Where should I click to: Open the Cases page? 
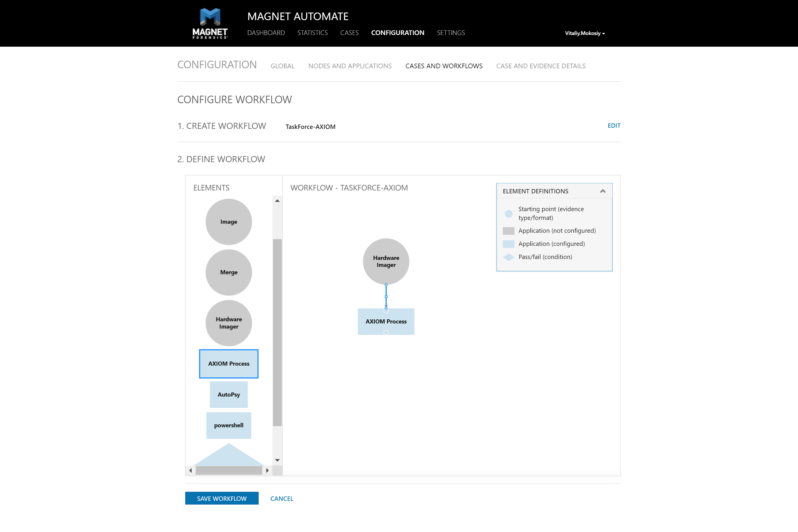tap(349, 33)
